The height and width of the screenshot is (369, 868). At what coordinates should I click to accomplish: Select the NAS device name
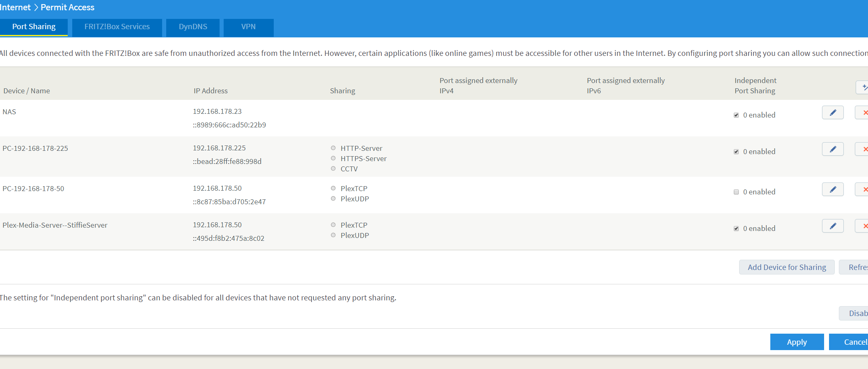[9, 112]
